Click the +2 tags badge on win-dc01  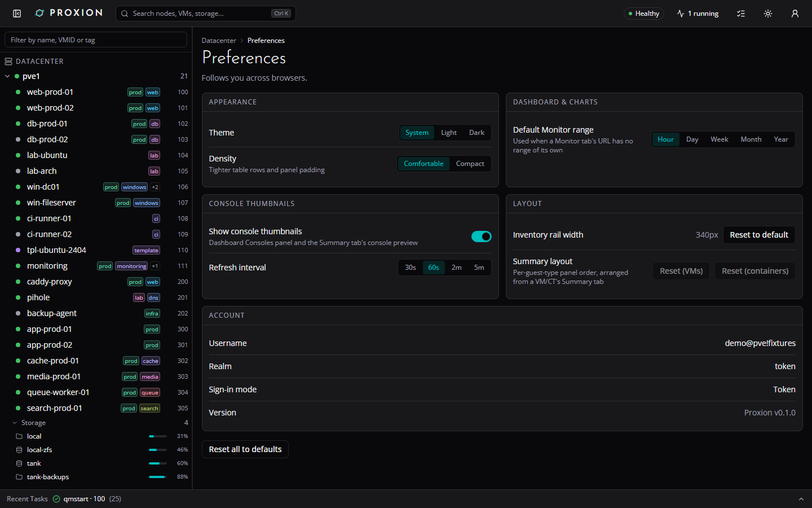(155, 187)
